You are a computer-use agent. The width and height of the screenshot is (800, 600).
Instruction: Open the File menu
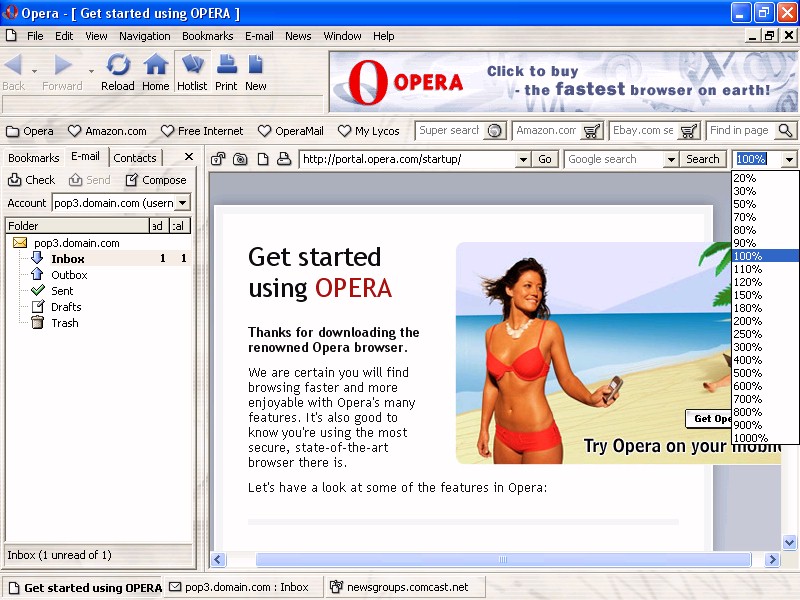pyautogui.click(x=35, y=36)
